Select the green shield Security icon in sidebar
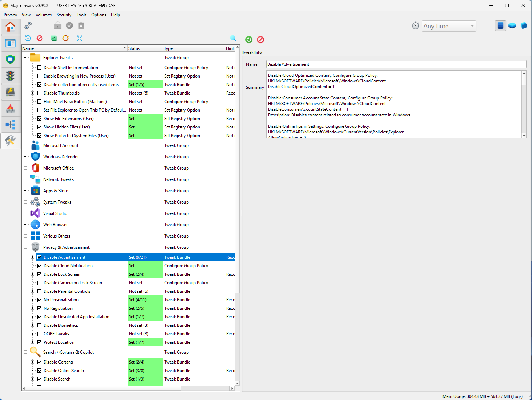532x400 pixels. 11,59
